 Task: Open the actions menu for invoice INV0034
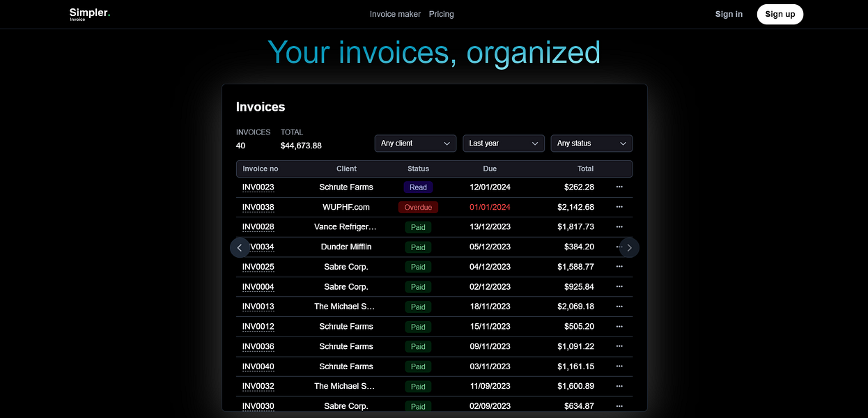pos(619,247)
